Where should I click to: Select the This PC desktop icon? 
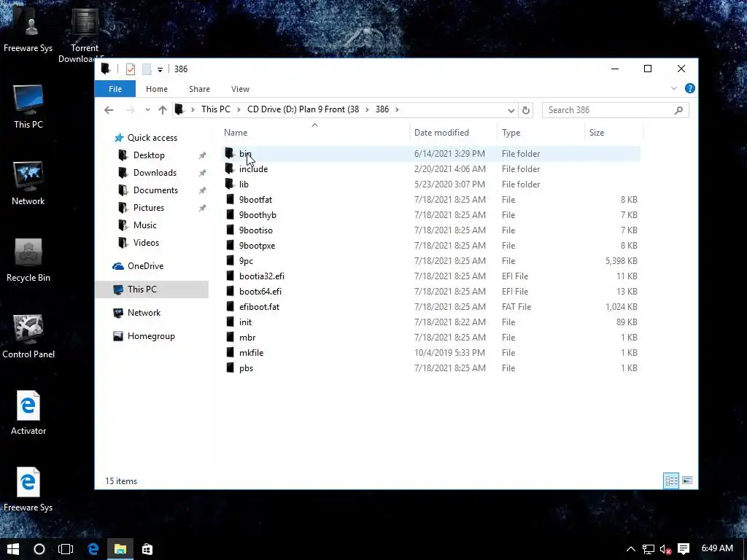[x=28, y=106]
